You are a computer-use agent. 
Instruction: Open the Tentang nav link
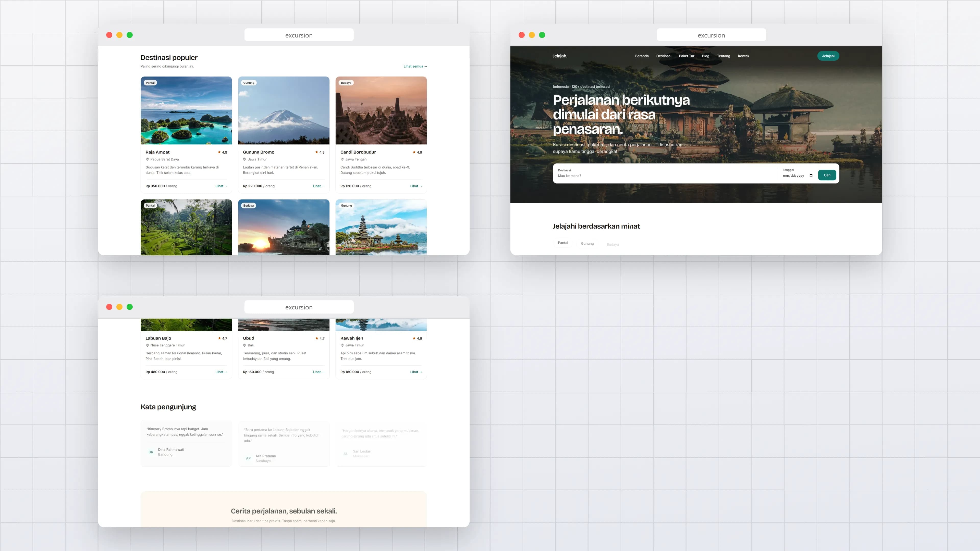click(723, 56)
